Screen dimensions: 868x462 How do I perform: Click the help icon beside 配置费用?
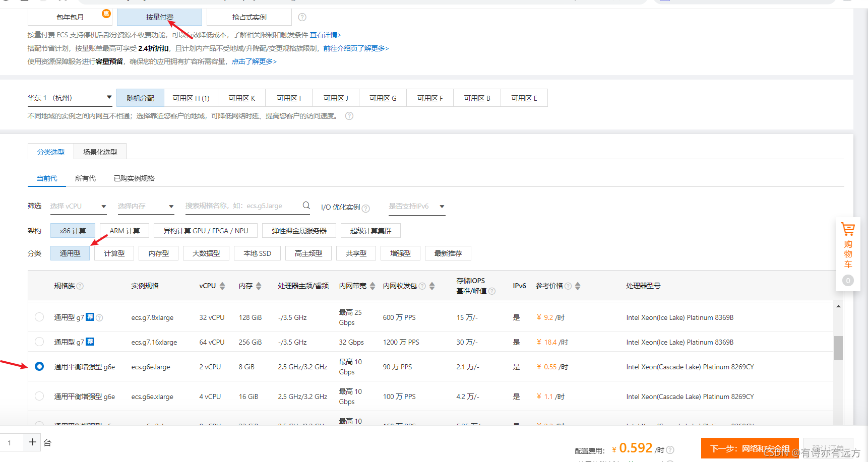670,450
